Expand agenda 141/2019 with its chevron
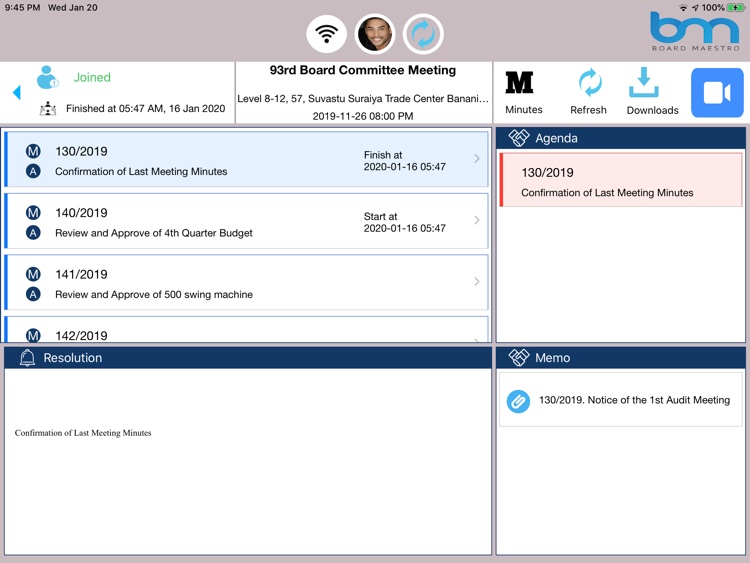This screenshot has width=750, height=563. [x=477, y=281]
